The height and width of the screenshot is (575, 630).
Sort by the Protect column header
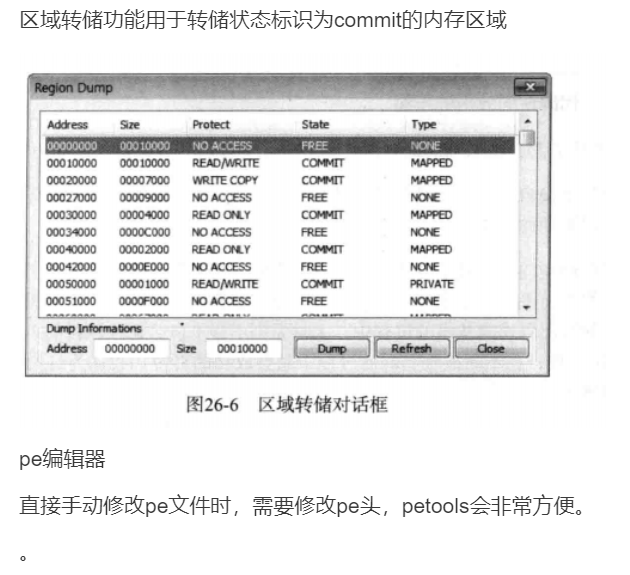[211, 125]
